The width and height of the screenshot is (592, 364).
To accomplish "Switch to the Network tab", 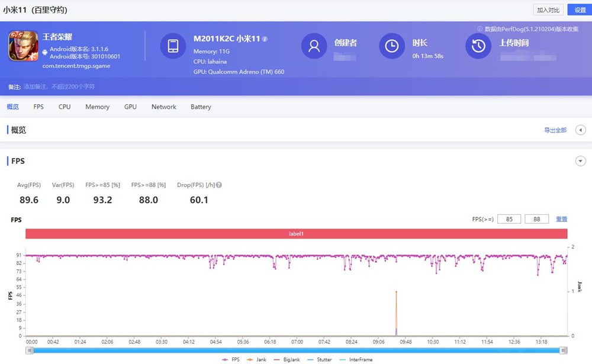I will tap(164, 107).
